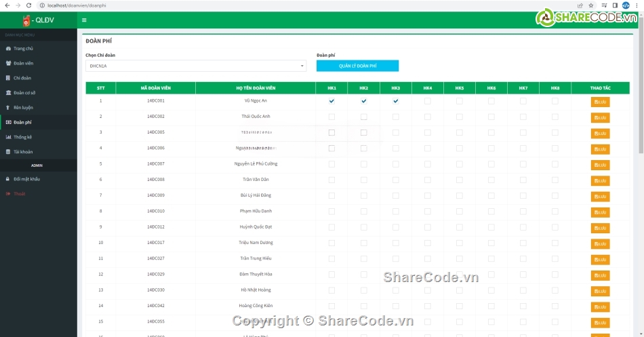Click the MÃ ĐOÀN VIÊN column header
Screen dimensions: 644x337
[x=156, y=88]
